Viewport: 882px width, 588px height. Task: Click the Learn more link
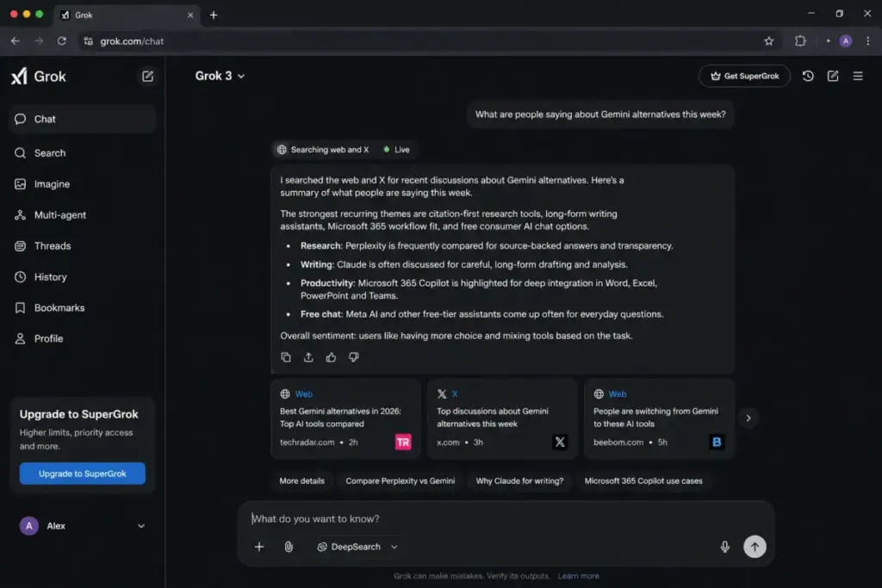[578, 576]
